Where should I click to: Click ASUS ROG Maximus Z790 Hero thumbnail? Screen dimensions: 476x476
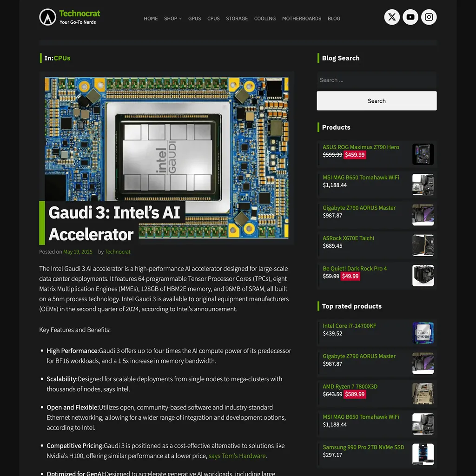423,154
